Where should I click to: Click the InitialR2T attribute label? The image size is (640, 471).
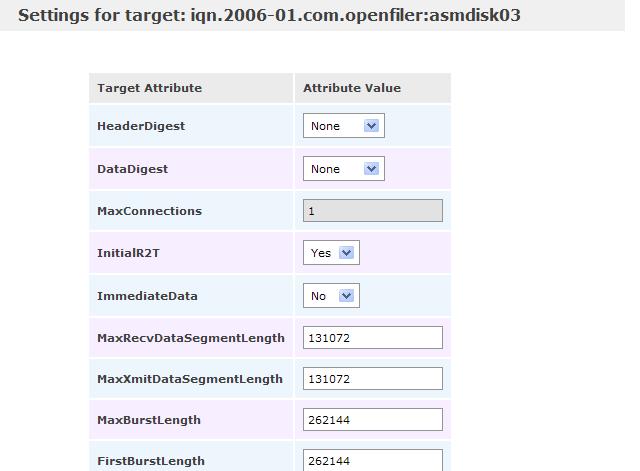(128, 253)
